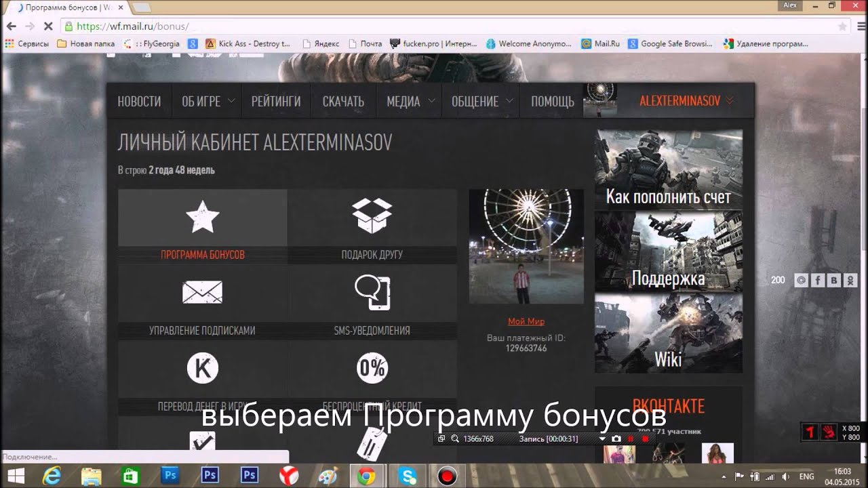
Task: Open the Windows Start button
Action: (x=15, y=476)
